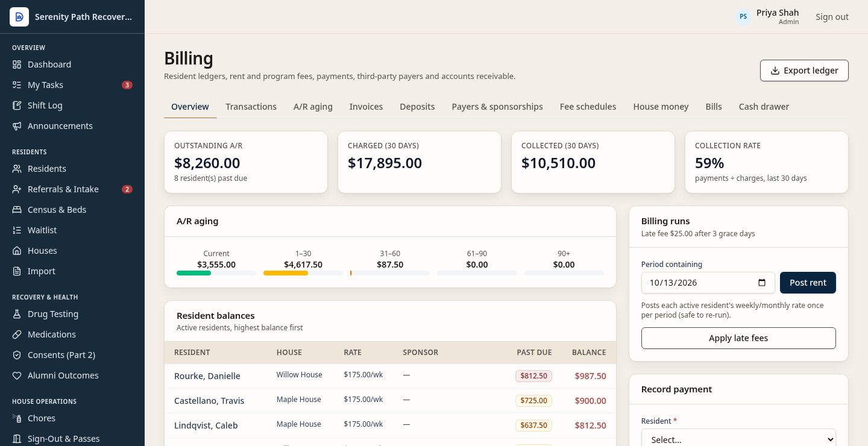Click the Waitlist list icon
Viewport: 868px width, 446px height.
17,230
